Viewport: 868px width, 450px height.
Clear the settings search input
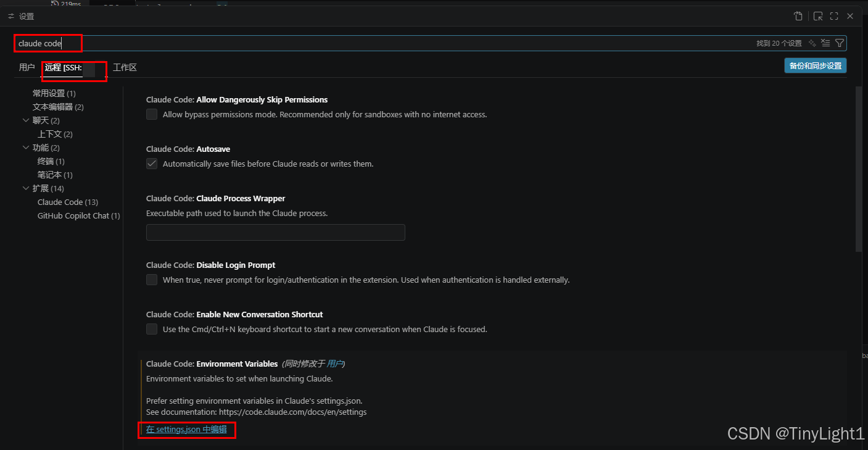tap(826, 43)
